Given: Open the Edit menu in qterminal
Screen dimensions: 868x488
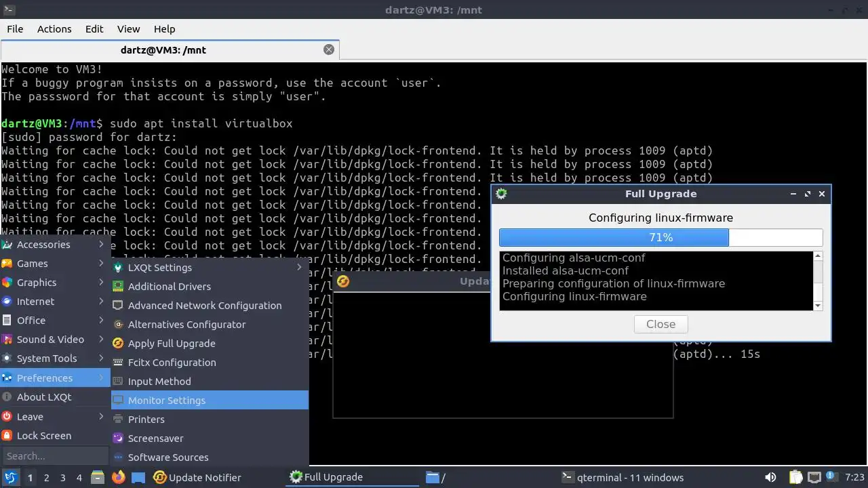Looking at the screenshot, I should coord(94,29).
